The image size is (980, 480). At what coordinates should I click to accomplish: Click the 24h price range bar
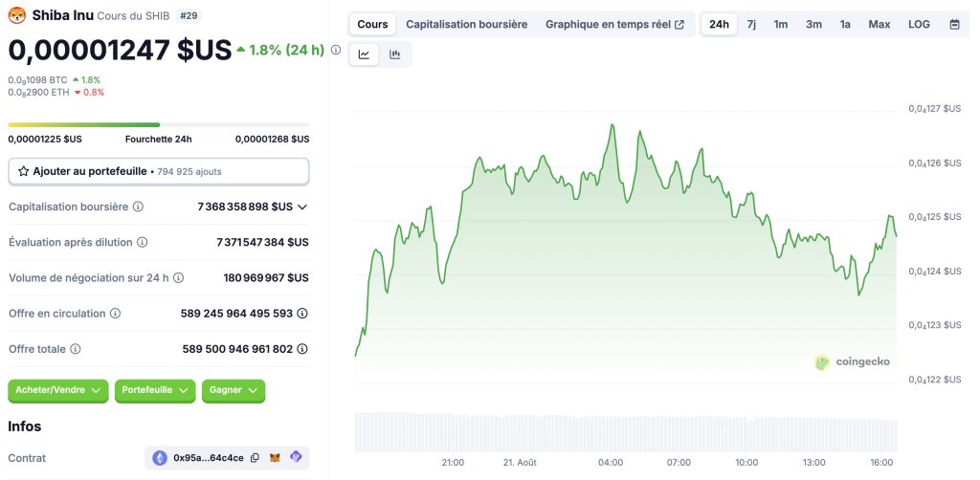click(x=158, y=124)
